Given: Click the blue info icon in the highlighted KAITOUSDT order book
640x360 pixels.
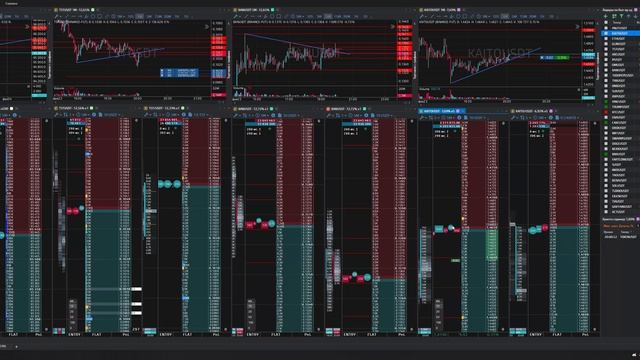Looking at the screenshot, I should point(459,118).
